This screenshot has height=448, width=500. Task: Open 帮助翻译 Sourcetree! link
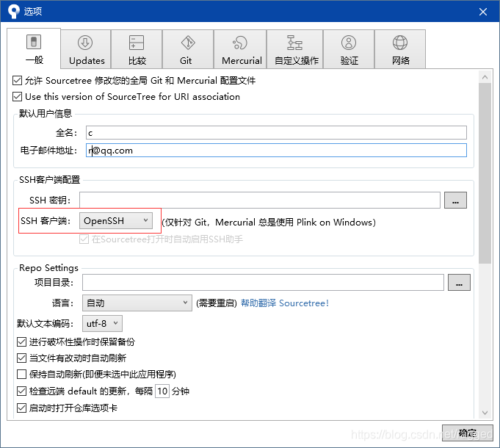coord(284,303)
